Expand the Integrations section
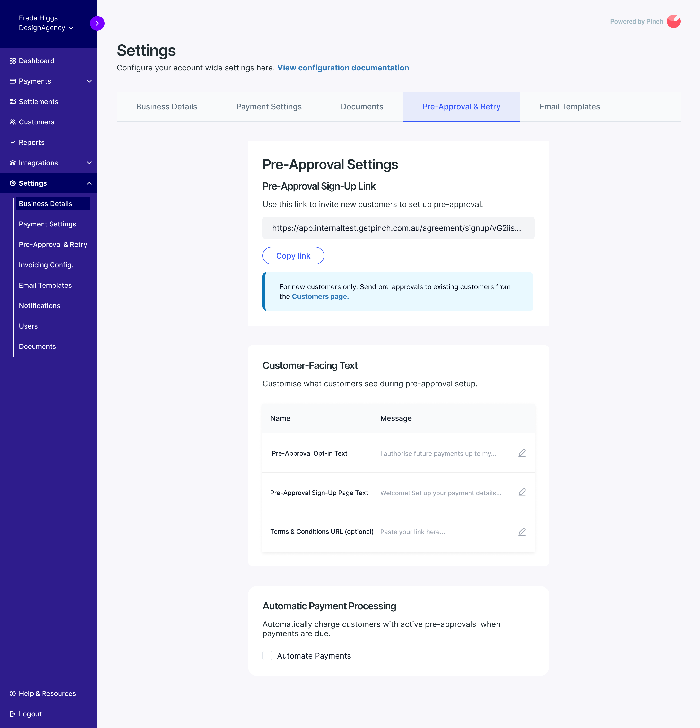 coord(89,163)
